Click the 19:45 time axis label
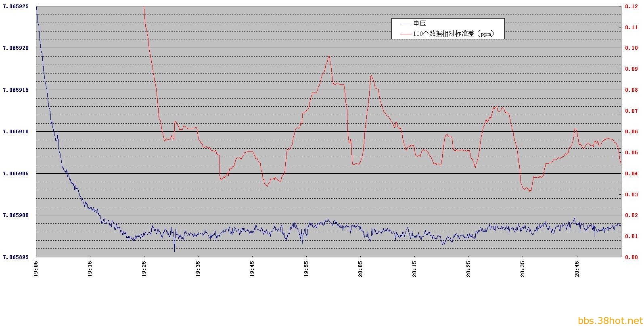 pos(253,268)
